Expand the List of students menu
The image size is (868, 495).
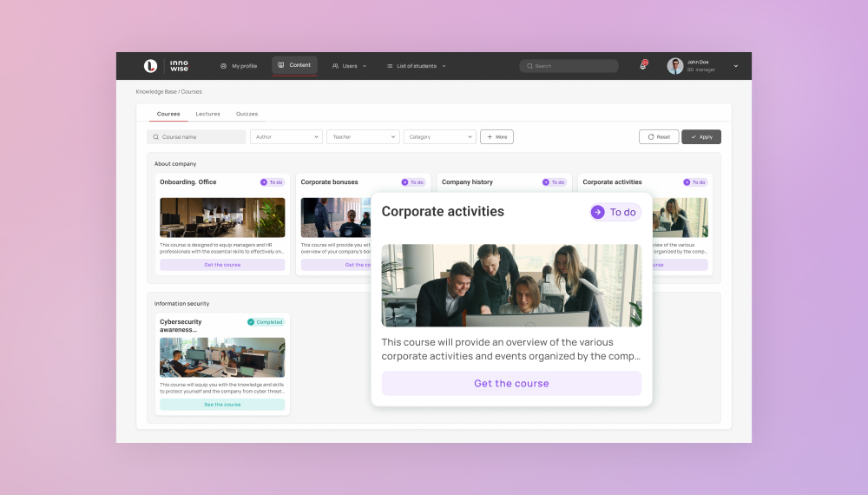point(417,66)
